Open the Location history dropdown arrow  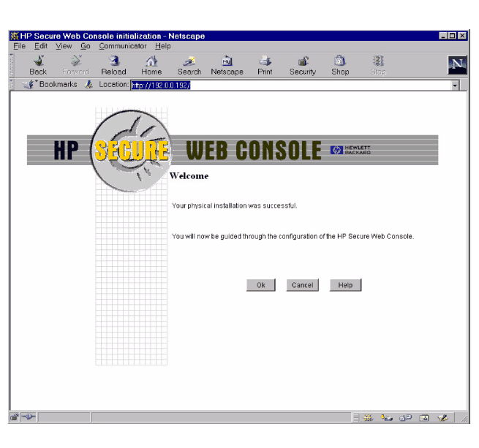455,86
